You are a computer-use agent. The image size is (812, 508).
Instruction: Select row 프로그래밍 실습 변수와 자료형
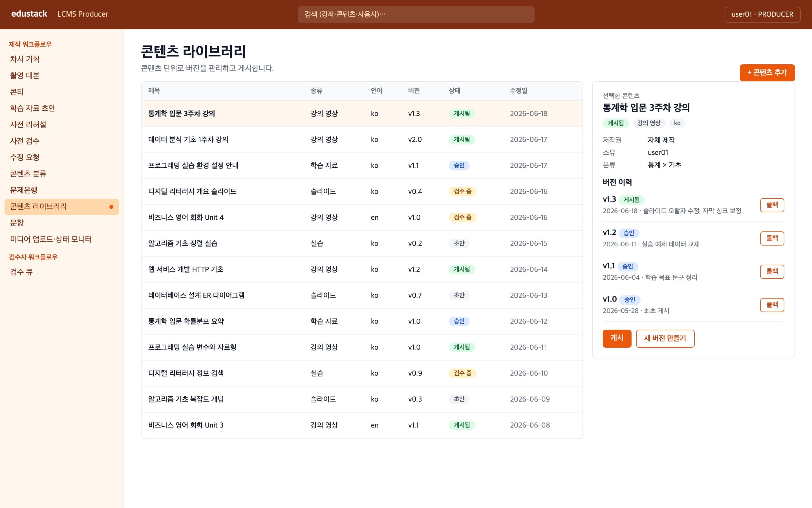(362, 347)
